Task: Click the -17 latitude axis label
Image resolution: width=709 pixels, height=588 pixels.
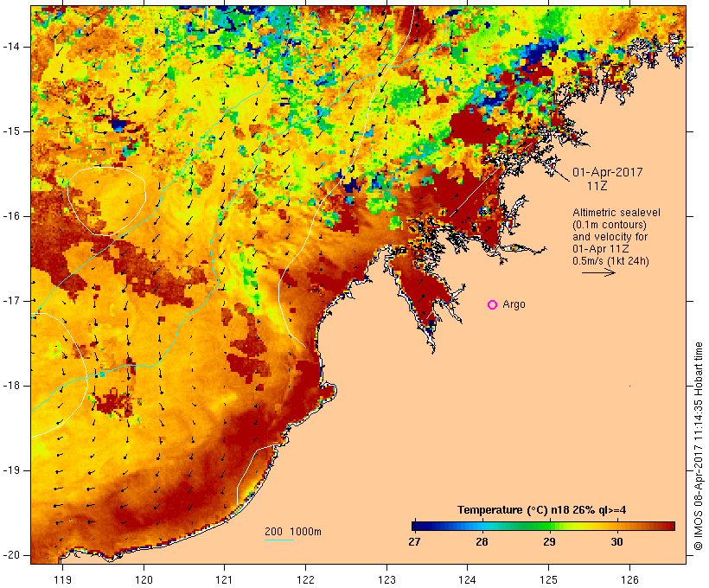Action: pyautogui.click(x=11, y=301)
